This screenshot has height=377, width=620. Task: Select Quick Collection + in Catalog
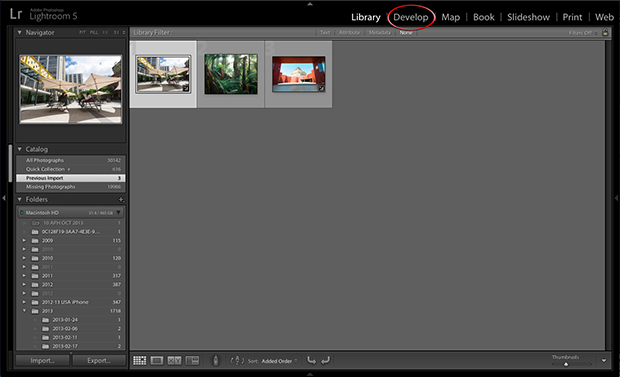pos(71,169)
